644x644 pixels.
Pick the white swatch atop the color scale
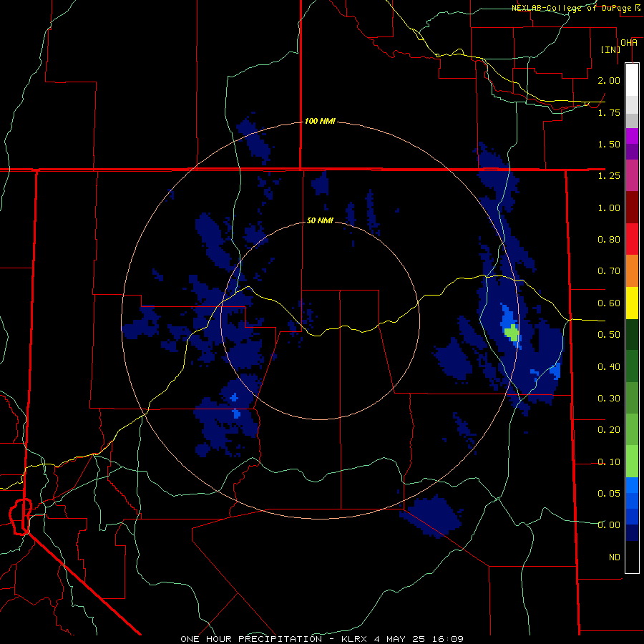click(632, 79)
